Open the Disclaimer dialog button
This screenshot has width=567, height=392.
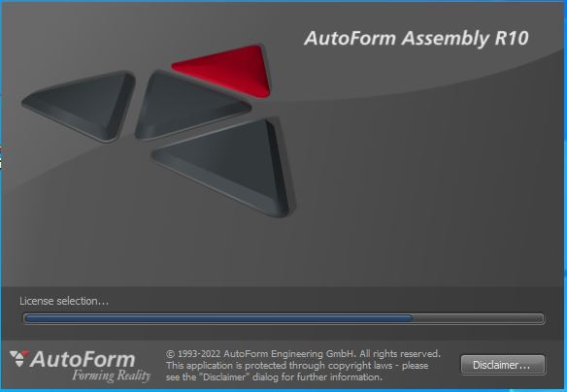503,365
